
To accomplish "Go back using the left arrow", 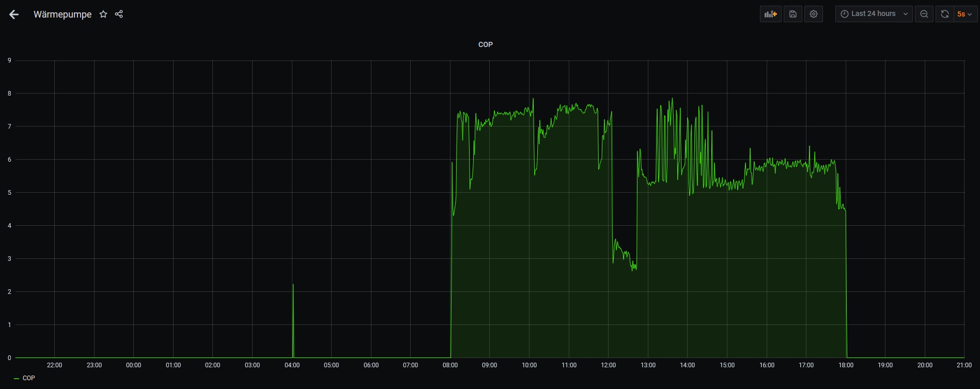I will [x=14, y=14].
